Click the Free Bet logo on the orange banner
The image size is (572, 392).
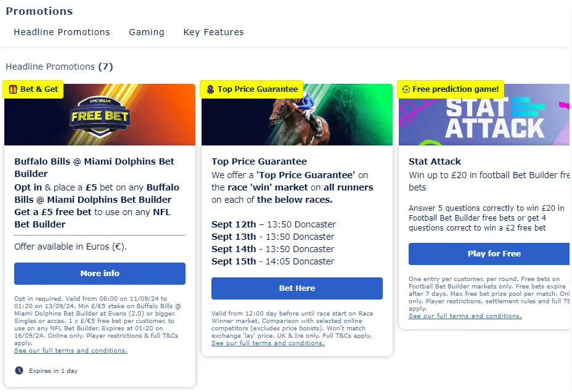(99, 115)
